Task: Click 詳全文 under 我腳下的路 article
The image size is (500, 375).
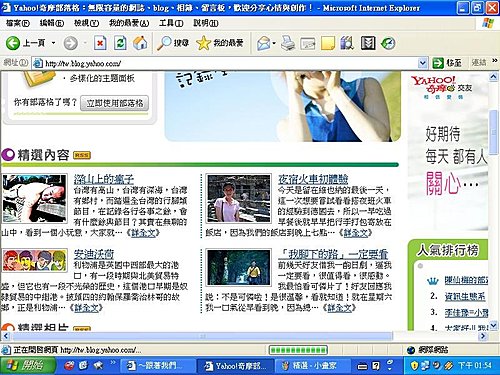Action: (x=339, y=308)
